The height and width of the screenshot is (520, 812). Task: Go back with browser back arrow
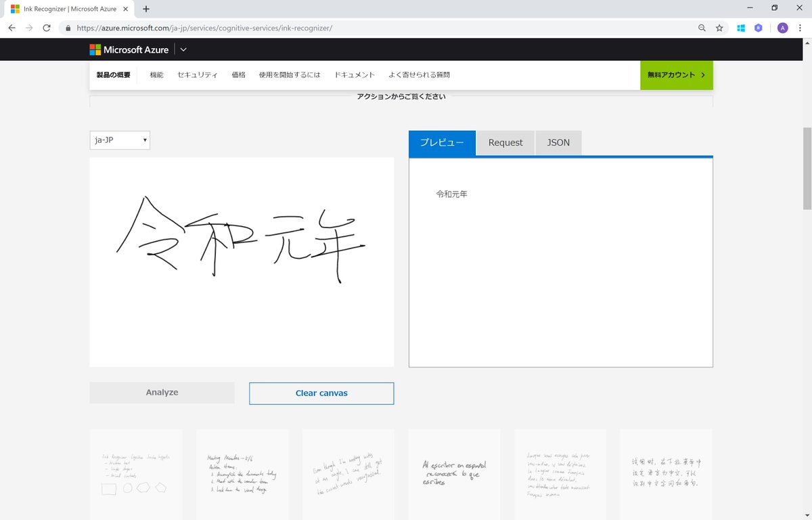click(12, 28)
